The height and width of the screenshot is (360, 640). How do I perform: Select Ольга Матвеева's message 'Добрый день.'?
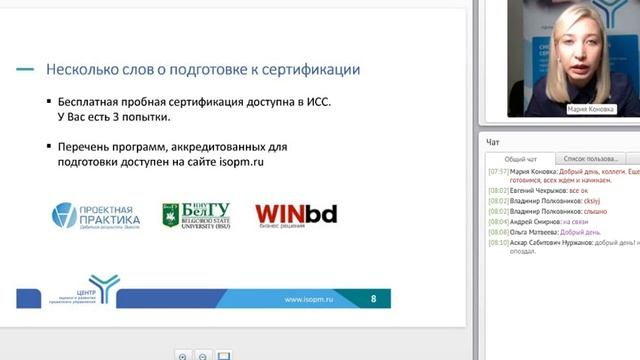pos(580,232)
